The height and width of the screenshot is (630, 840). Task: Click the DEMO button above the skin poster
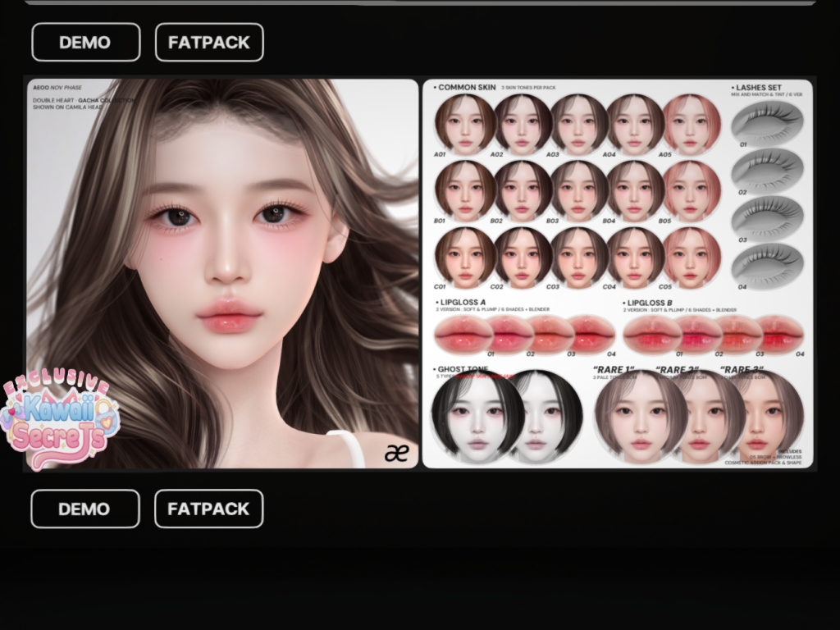click(x=85, y=43)
